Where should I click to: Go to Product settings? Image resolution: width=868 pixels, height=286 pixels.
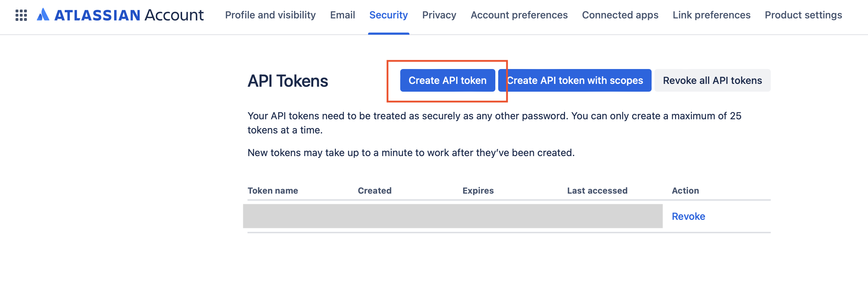pos(803,15)
